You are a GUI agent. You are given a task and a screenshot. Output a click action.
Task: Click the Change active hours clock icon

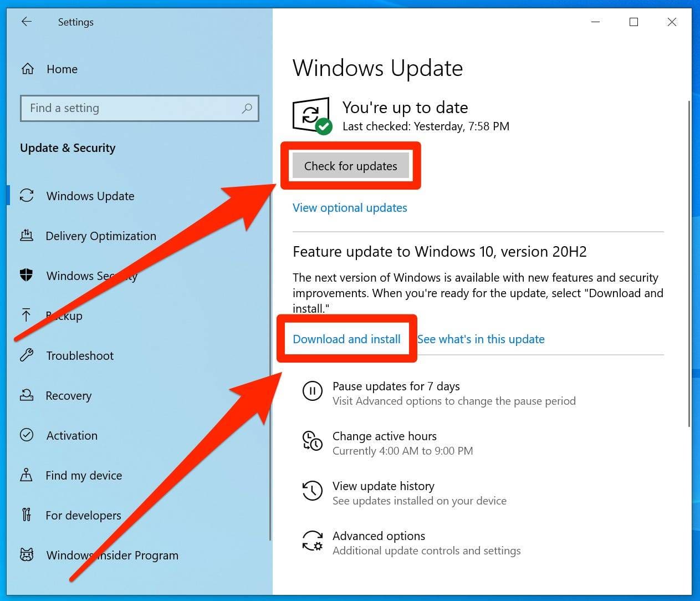(x=312, y=441)
